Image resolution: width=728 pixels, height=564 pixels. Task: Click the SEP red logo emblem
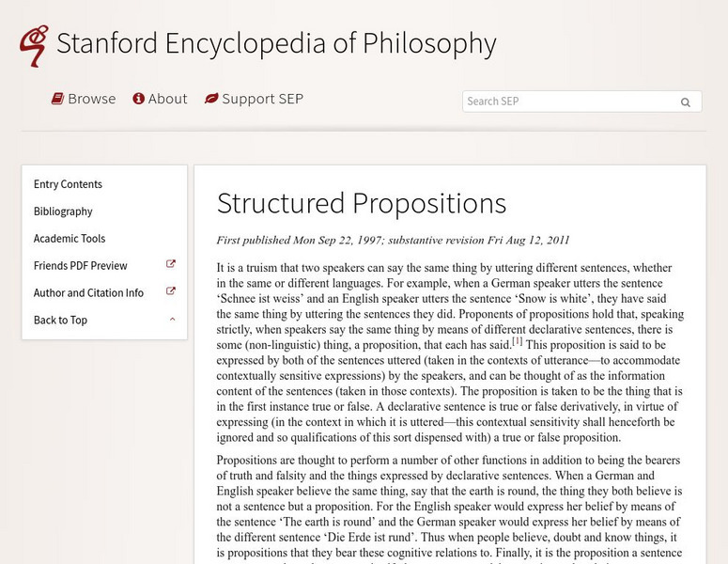coord(34,45)
